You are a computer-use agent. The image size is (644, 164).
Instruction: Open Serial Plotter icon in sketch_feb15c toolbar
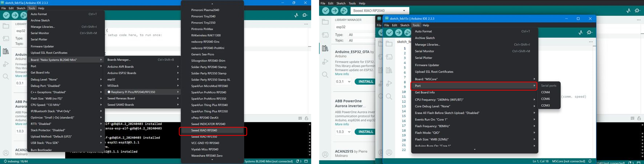pos(581,33)
